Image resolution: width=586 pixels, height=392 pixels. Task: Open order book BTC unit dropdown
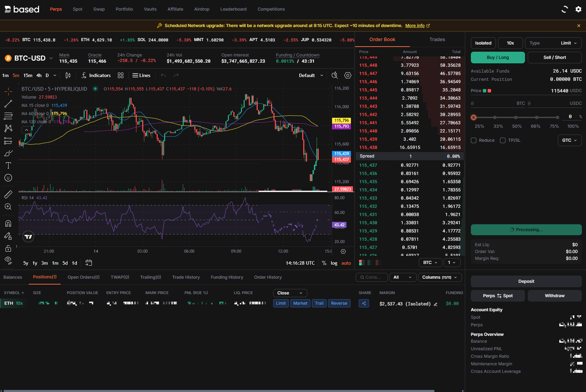430,263
